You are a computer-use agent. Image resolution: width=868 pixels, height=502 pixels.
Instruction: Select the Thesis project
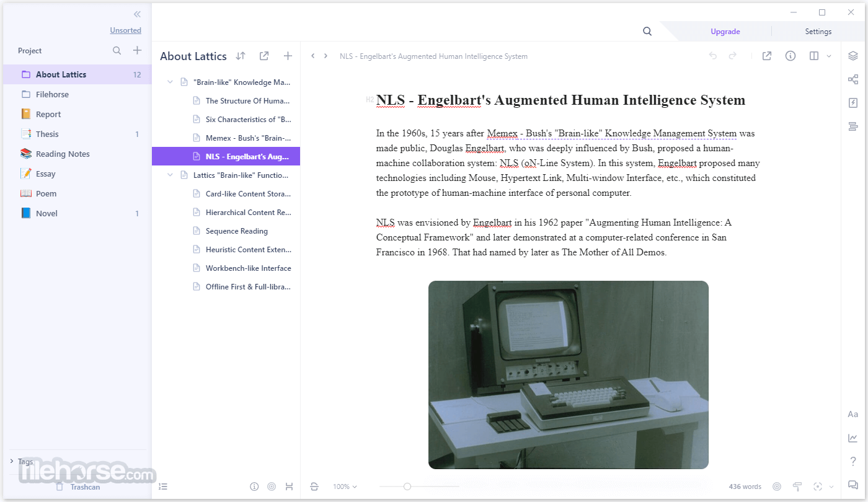coord(77,134)
